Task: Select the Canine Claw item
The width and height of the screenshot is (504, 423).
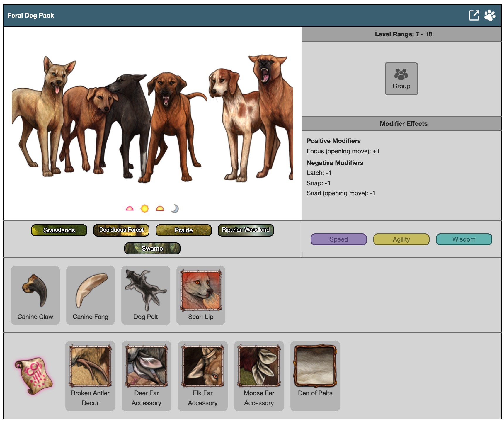Action: click(x=35, y=295)
